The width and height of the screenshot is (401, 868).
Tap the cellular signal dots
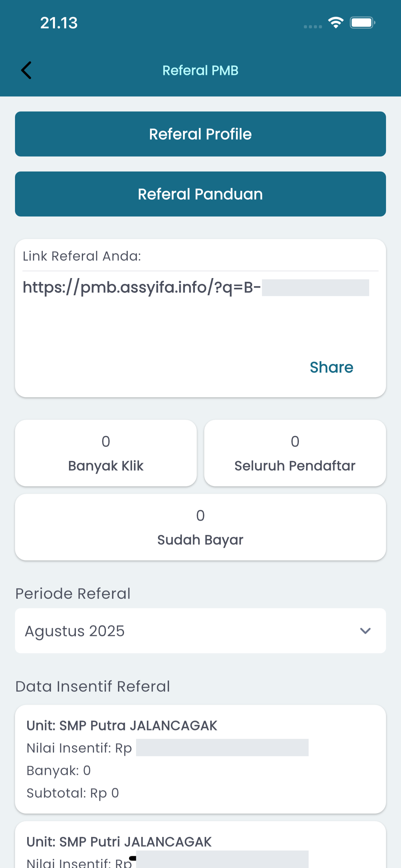(x=313, y=27)
